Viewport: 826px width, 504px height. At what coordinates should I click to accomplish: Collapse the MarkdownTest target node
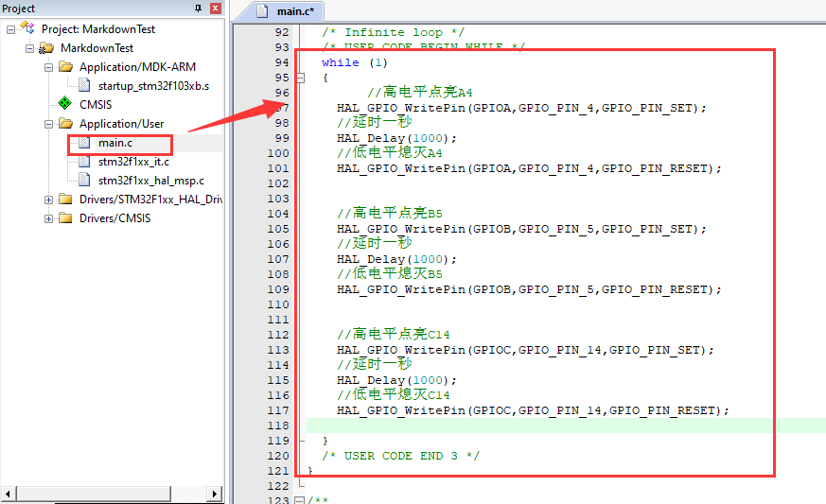coord(29,48)
